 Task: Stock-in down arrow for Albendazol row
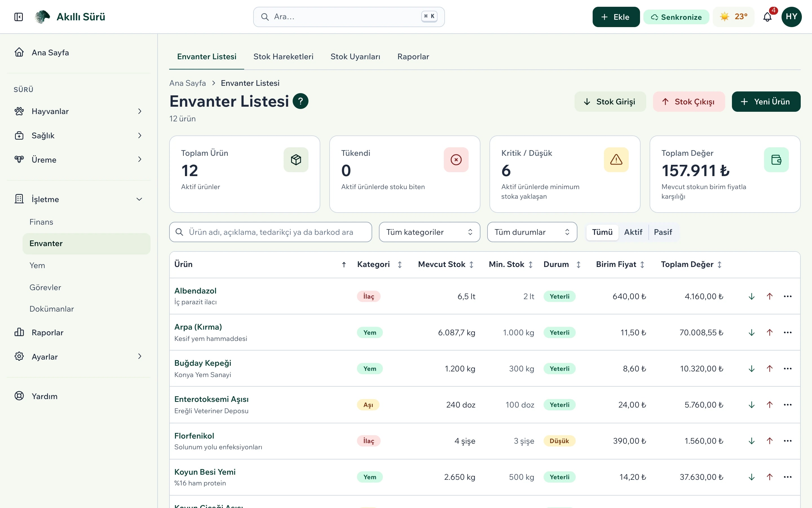pos(752,296)
